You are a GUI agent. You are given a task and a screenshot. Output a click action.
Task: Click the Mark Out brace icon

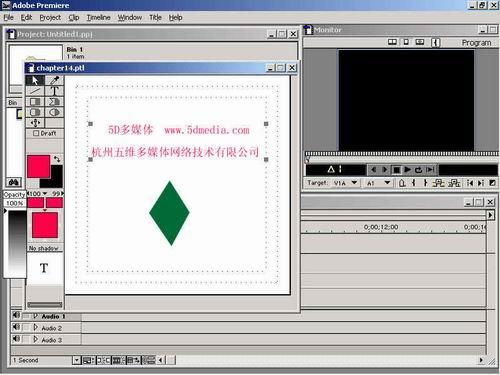(x=425, y=183)
